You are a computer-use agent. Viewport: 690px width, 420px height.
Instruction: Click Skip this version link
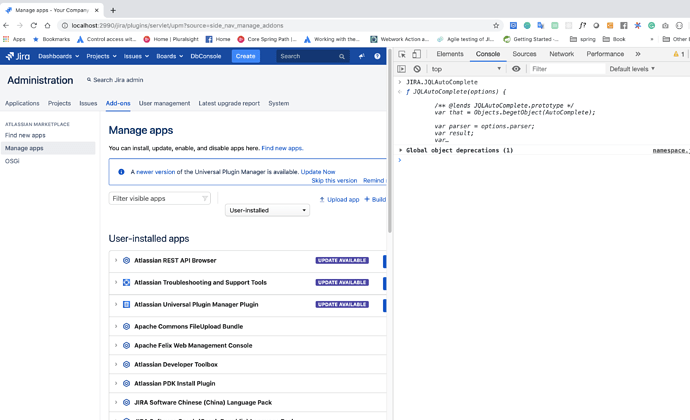pos(334,181)
